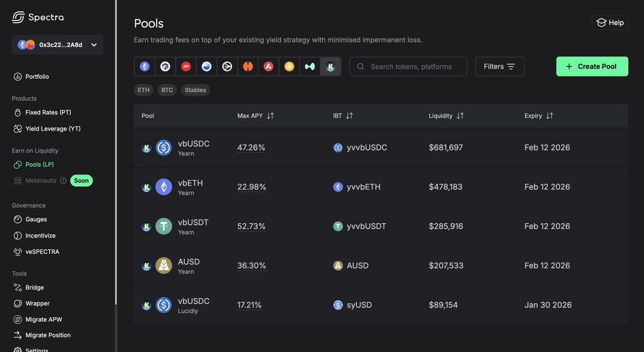Expand the wallet address dropdown

tap(94, 45)
